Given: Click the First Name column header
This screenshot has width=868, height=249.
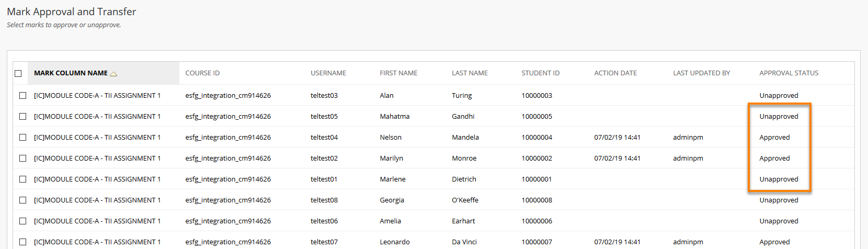Looking at the screenshot, I should pyautogui.click(x=398, y=73).
